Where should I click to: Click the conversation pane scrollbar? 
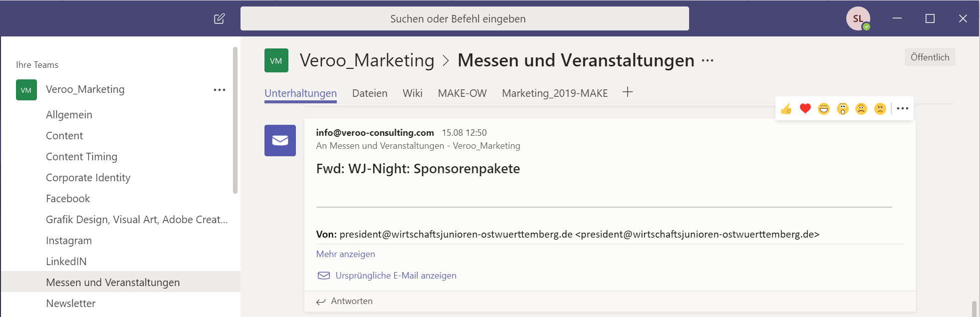[974, 309]
